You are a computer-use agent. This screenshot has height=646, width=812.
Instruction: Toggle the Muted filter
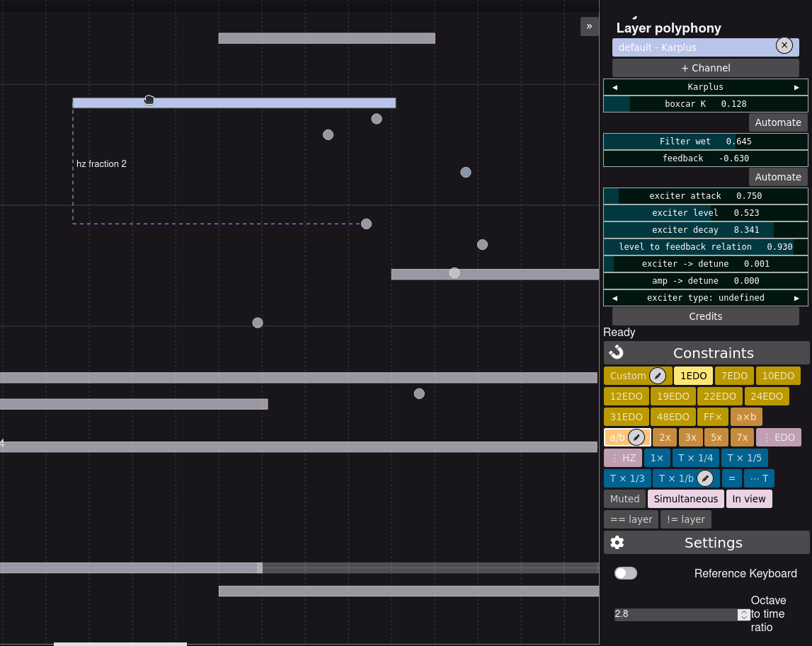(624, 499)
